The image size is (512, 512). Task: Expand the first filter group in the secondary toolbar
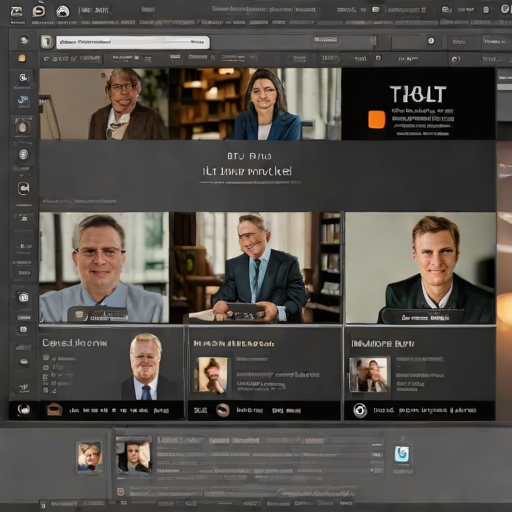(x=72, y=59)
